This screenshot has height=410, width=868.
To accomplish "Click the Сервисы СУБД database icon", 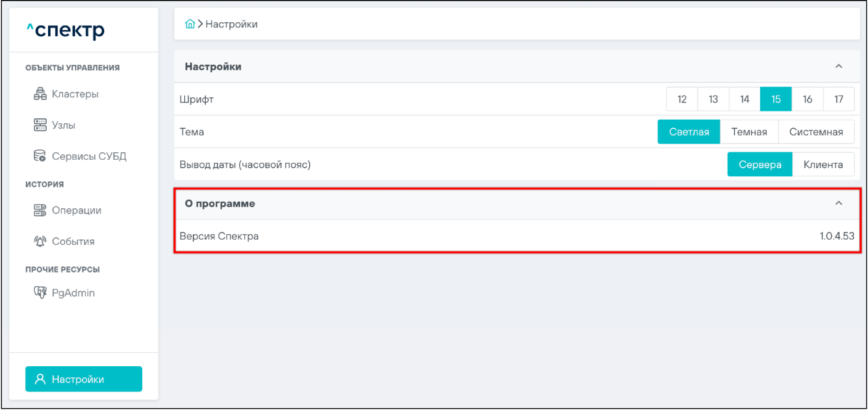I will [x=40, y=156].
